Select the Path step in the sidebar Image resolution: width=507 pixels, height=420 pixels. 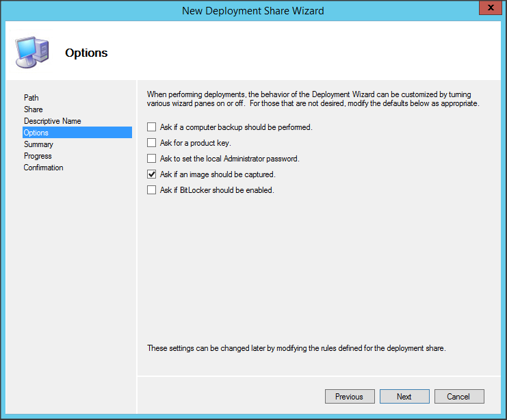click(31, 98)
